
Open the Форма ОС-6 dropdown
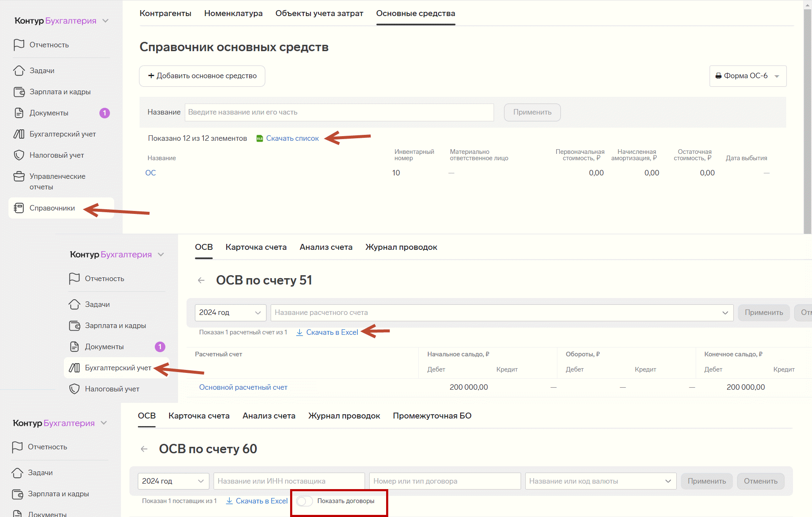[x=748, y=76]
